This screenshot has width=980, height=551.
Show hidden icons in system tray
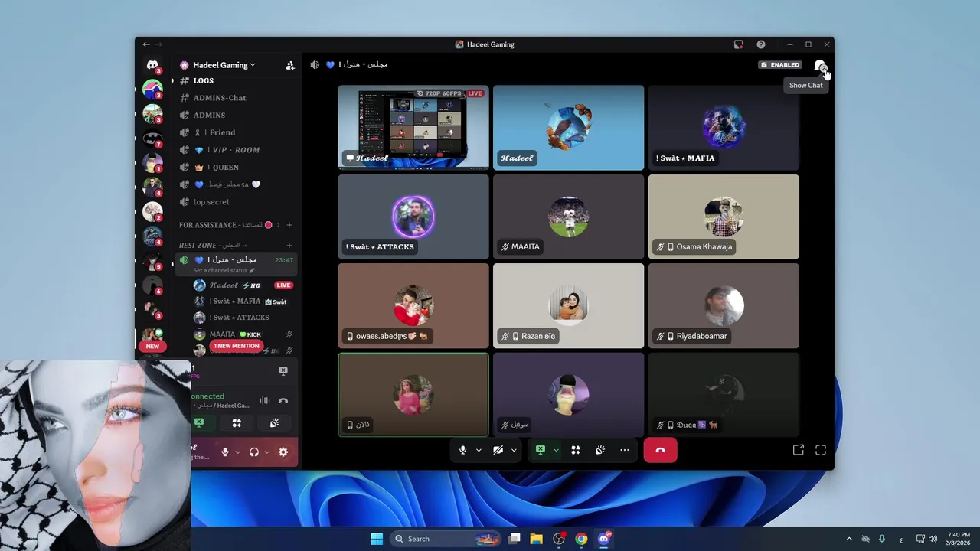coord(848,539)
